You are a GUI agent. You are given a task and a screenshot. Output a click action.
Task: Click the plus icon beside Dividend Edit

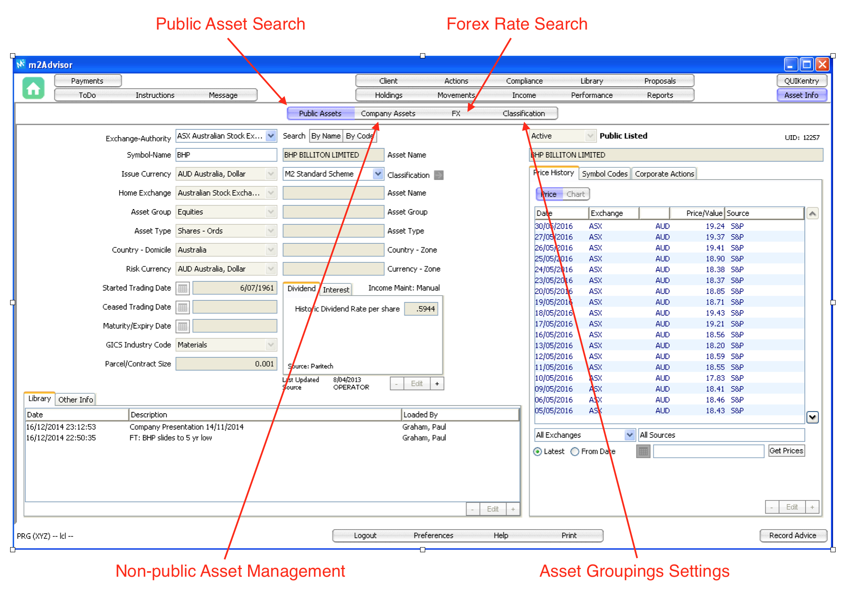coord(437,384)
